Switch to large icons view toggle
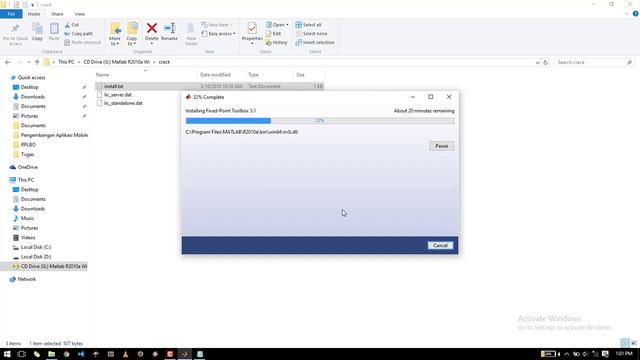 [x=634, y=343]
